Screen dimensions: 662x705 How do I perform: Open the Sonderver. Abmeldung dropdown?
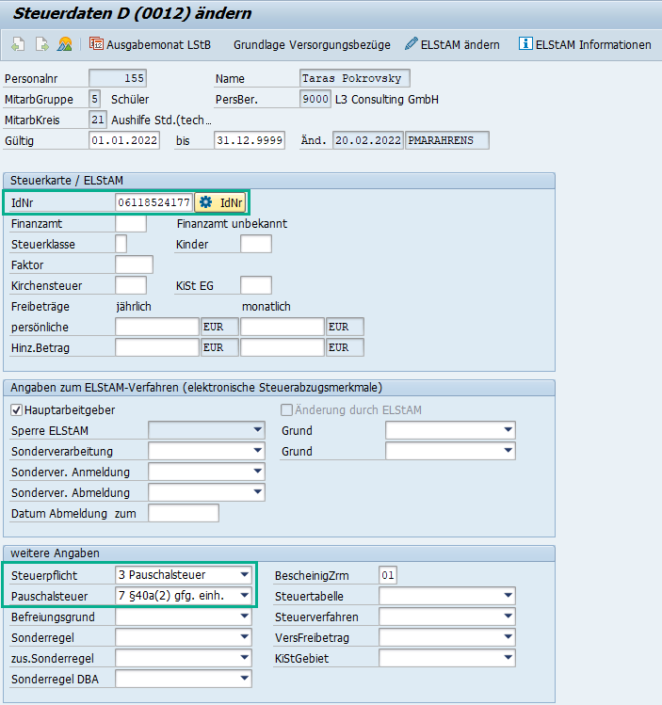pos(206,492)
